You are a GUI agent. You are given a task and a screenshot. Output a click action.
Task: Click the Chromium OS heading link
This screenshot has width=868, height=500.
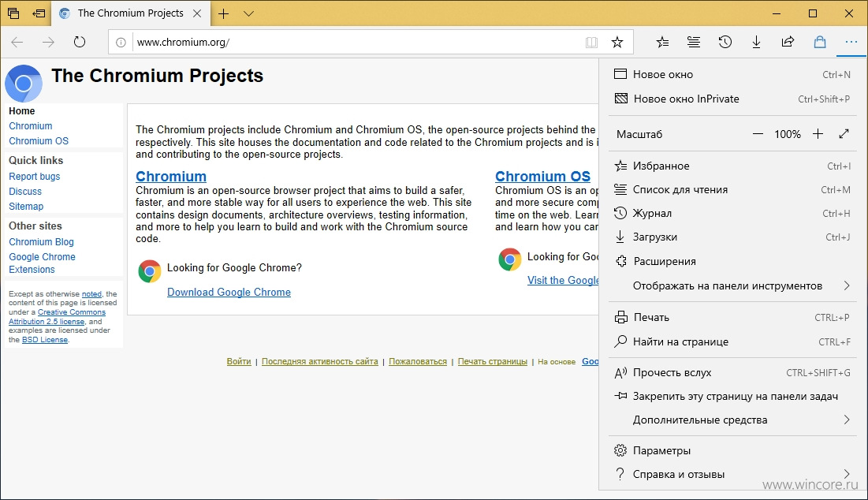click(x=542, y=176)
